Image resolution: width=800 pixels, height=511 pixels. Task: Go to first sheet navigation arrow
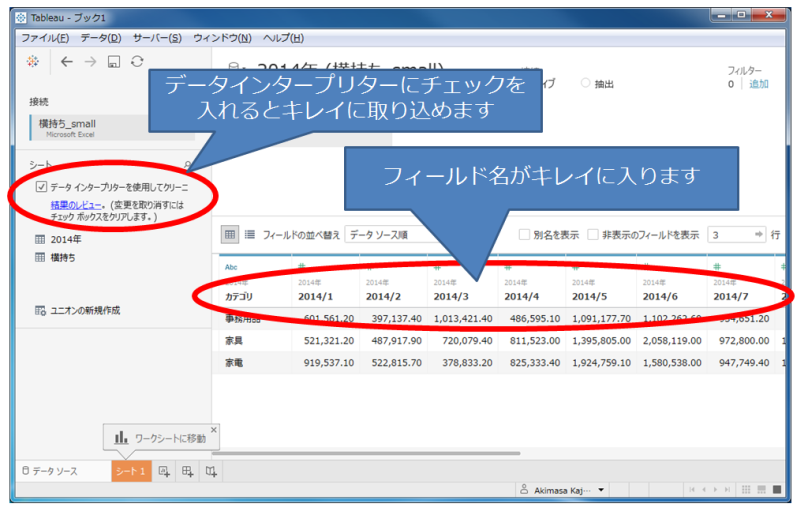pos(692,490)
